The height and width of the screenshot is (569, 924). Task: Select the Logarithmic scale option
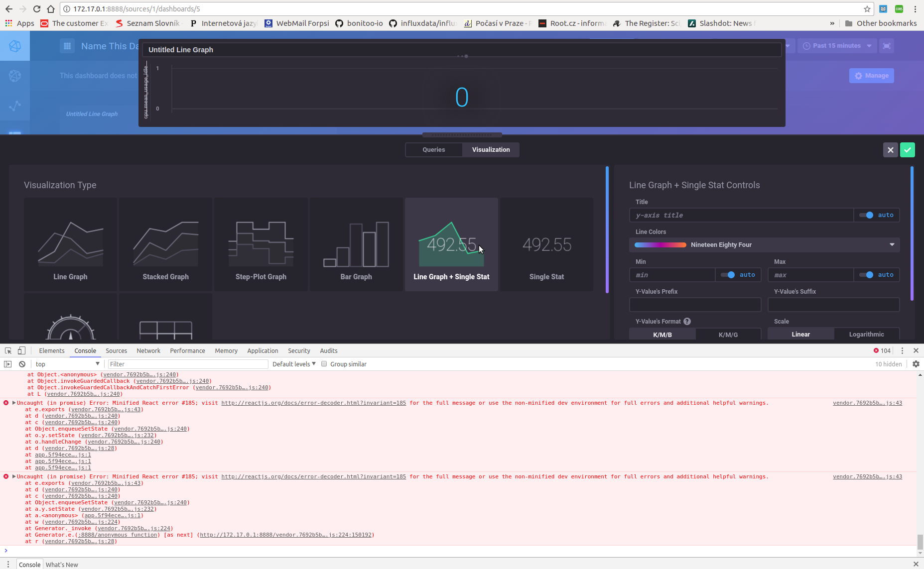(x=867, y=334)
